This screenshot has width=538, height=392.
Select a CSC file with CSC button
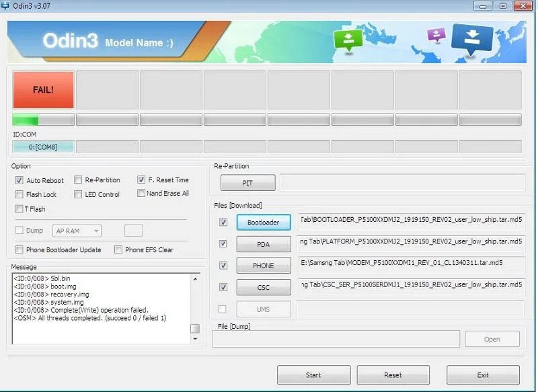coord(264,287)
